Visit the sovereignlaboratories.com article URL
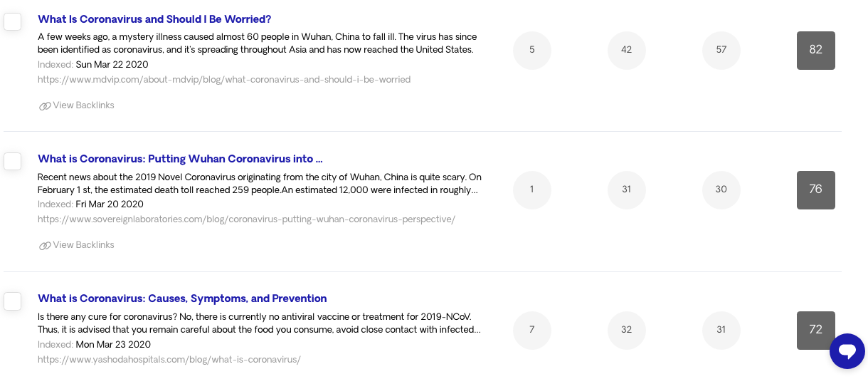 click(x=246, y=219)
